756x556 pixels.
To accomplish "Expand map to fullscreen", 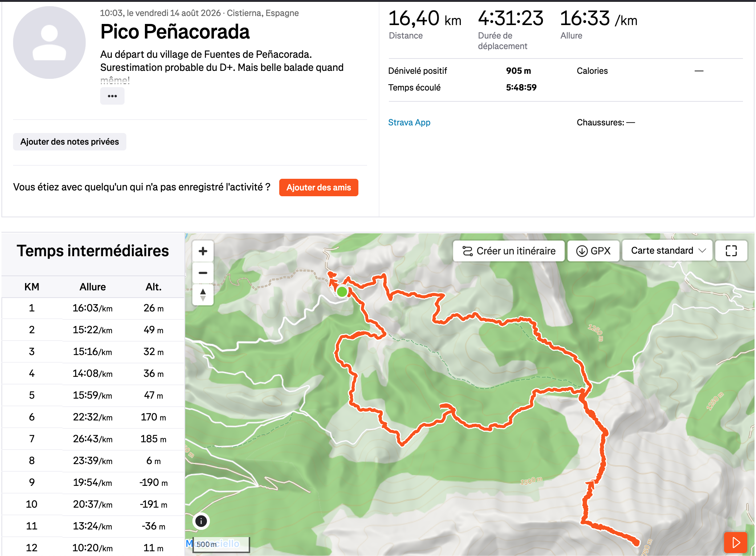I will point(731,251).
